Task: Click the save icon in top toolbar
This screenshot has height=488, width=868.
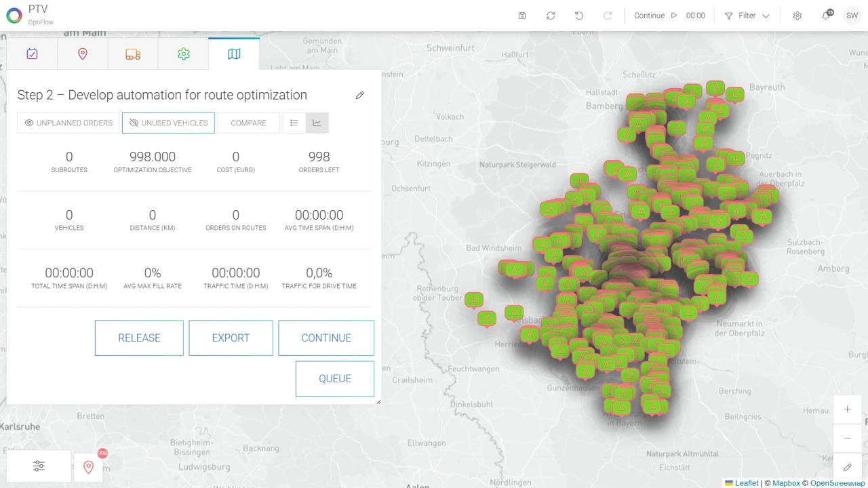Action: (x=522, y=16)
